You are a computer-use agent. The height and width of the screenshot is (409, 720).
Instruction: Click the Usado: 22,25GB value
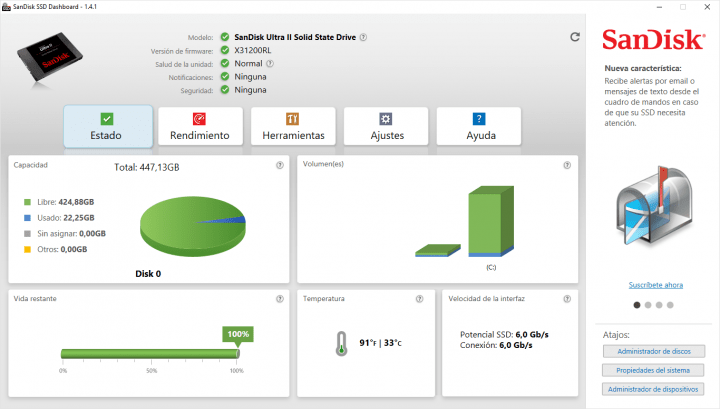click(x=79, y=218)
